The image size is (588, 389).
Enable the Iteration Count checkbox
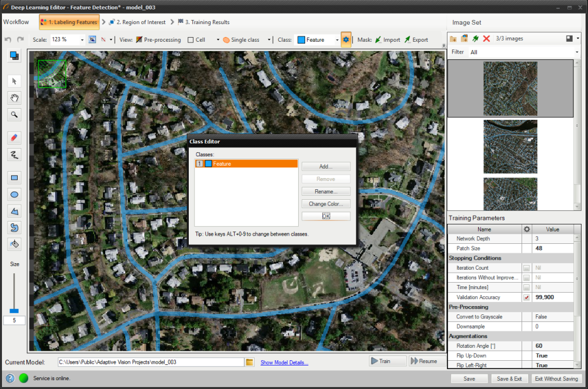tap(526, 268)
